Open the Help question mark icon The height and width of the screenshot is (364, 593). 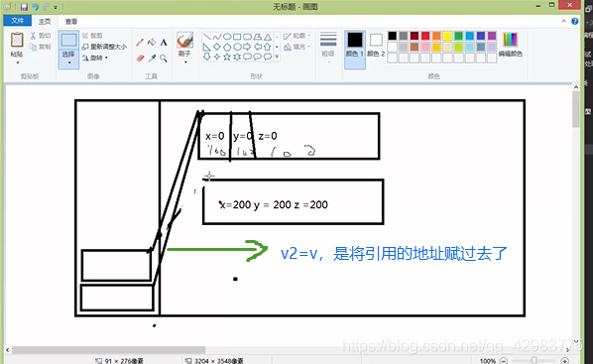(x=575, y=21)
